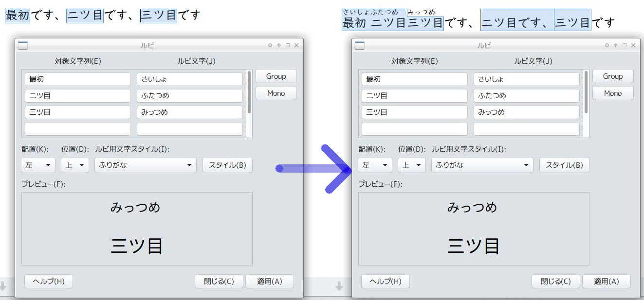Click the circle titlebar icon in left dialog
The height and width of the screenshot is (300, 644).
pos(270,45)
